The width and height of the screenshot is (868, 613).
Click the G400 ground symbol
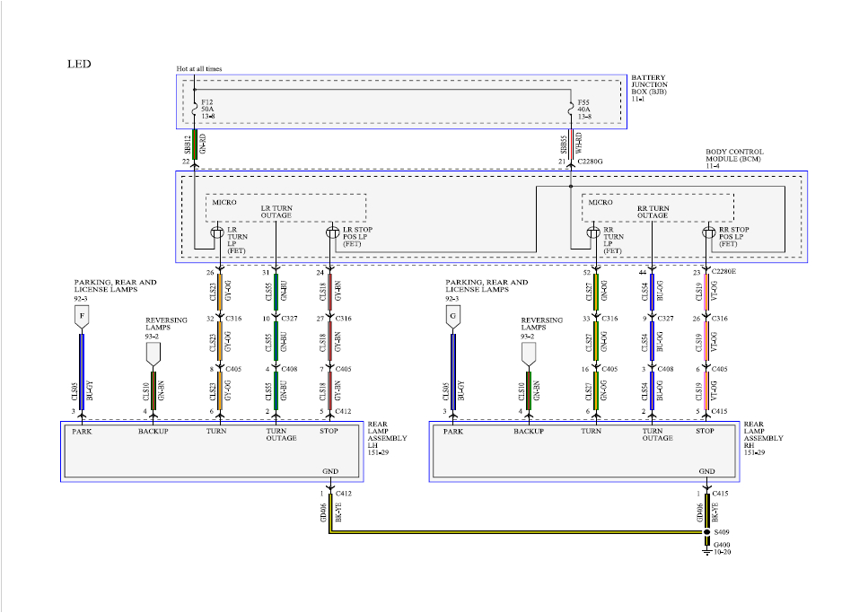point(706,549)
